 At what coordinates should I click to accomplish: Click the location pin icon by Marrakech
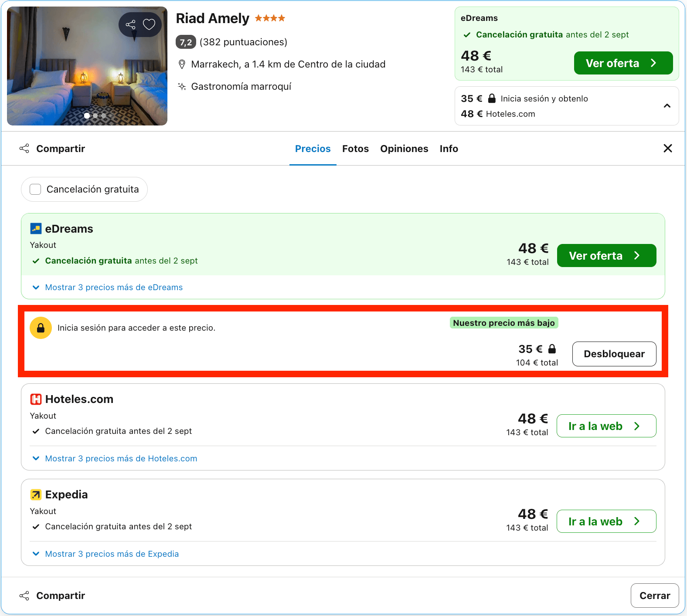(182, 64)
